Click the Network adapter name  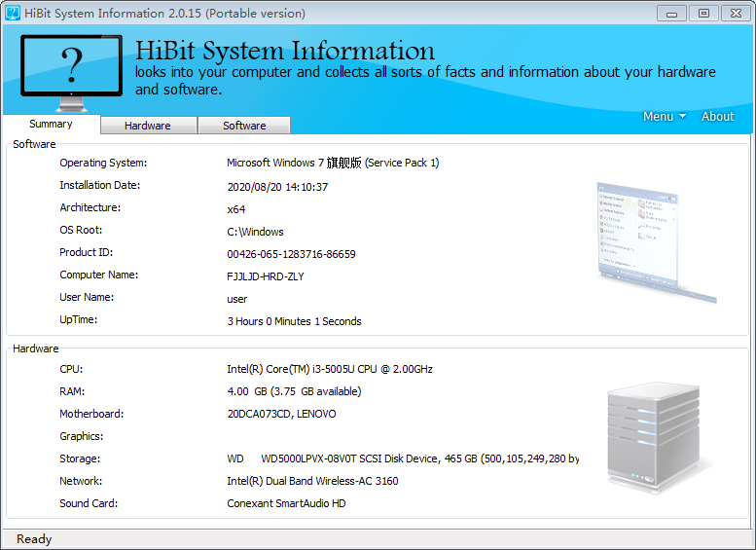[312, 481]
